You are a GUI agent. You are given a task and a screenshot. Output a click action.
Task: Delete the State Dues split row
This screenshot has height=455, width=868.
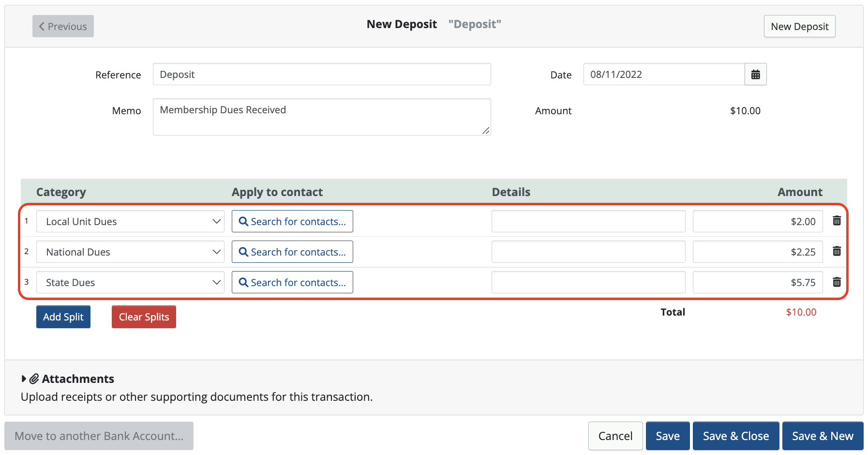tap(837, 282)
